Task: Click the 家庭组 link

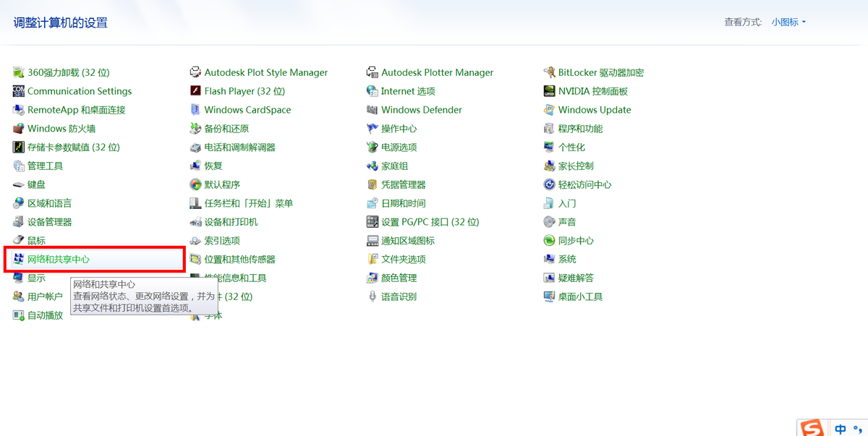Action: pos(395,166)
